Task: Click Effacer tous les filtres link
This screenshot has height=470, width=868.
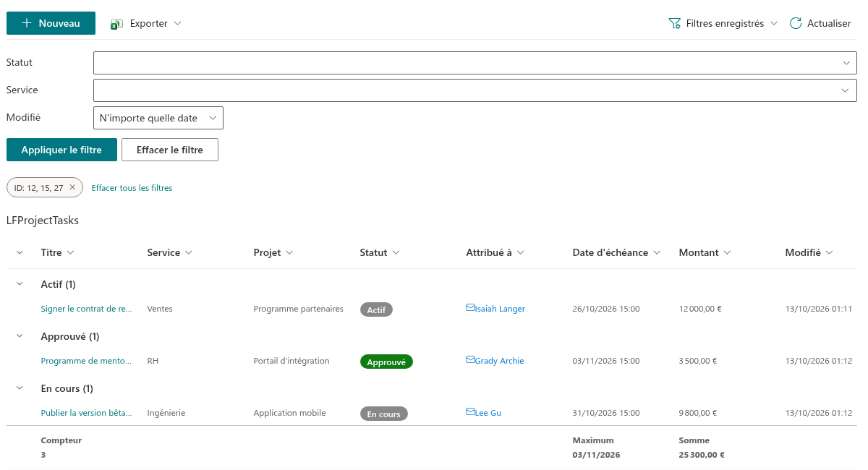Action: (x=132, y=188)
